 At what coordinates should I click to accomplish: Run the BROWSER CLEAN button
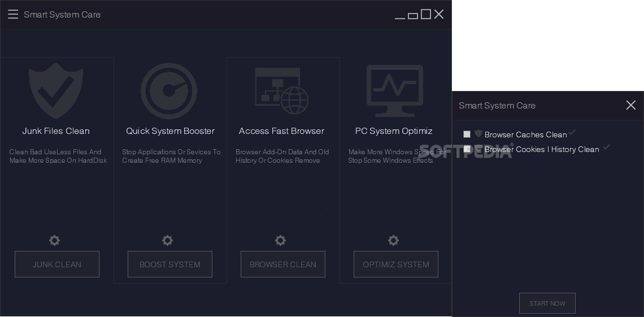pyautogui.click(x=283, y=264)
